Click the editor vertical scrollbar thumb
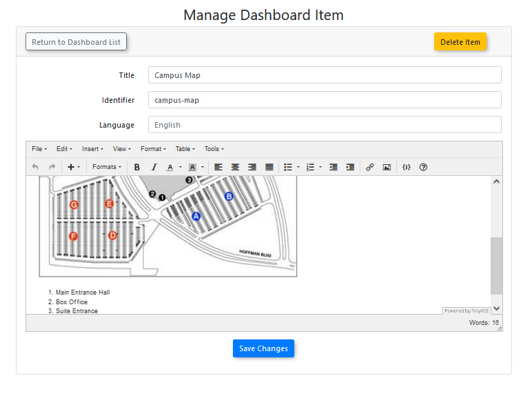Screen dimensions: 532x396 point(496,266)
